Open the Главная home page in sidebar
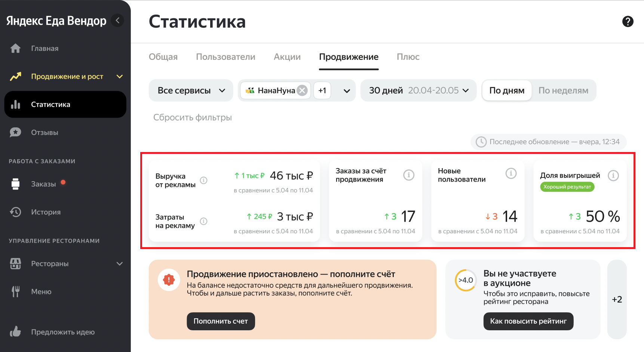Screen dimensions: 644x352 pyautogui.click(x=45, y=49)
